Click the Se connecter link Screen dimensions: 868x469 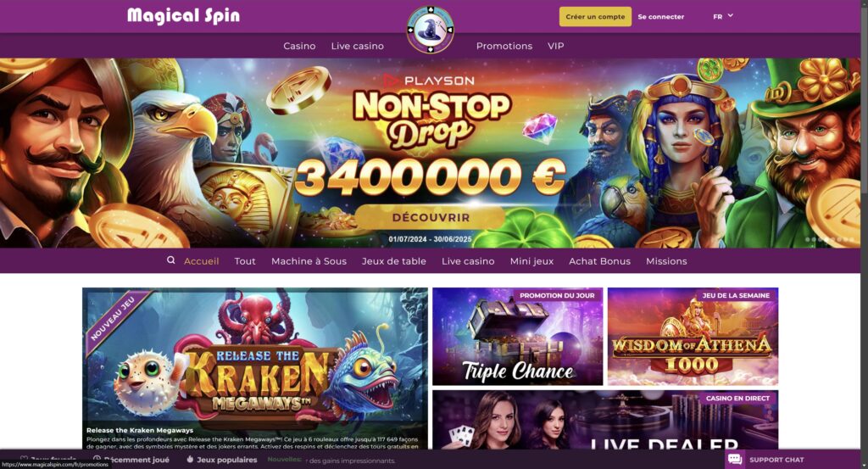tap(660, 17)
